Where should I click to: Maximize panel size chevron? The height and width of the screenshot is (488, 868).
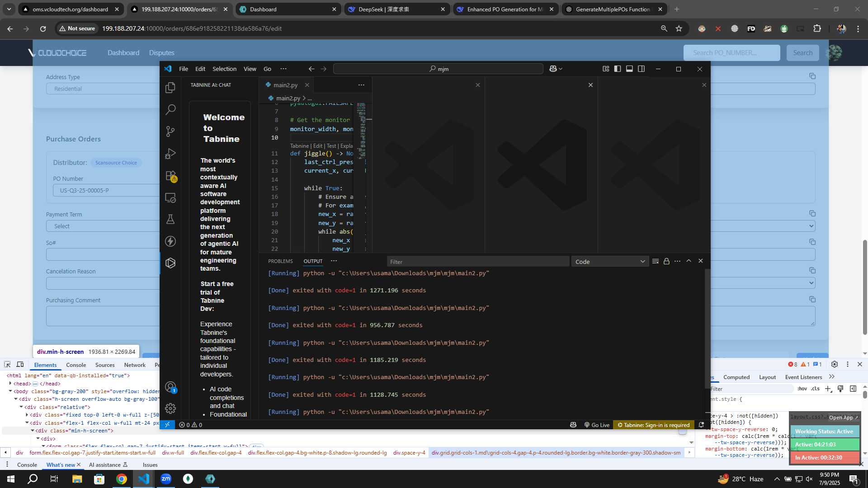coord(689,261)
